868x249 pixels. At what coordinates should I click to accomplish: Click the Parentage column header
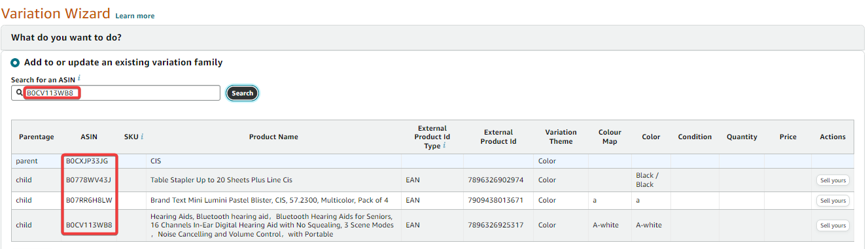point(37,137)
